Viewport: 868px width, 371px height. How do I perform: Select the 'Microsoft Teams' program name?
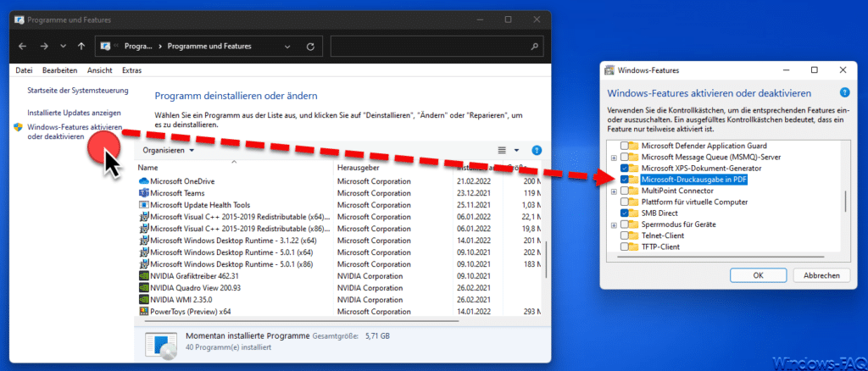coord(177,193)
